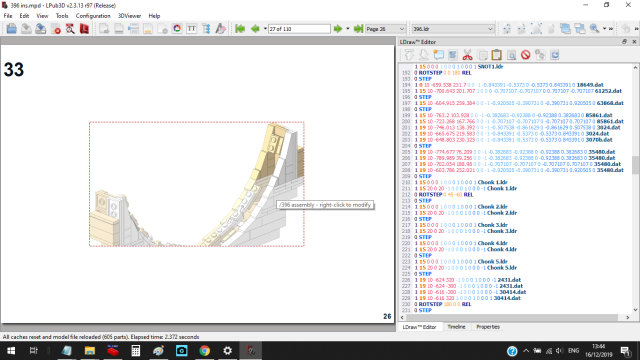Click line 226 '2431.dat' in the editor

[x=467, y=280]
